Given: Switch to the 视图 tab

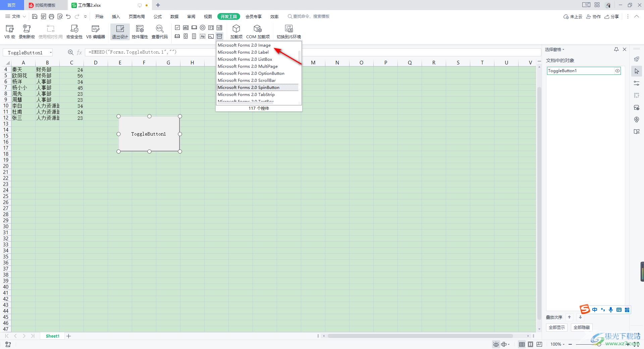Looking at the screenshot, I should [x=208, y=16].
